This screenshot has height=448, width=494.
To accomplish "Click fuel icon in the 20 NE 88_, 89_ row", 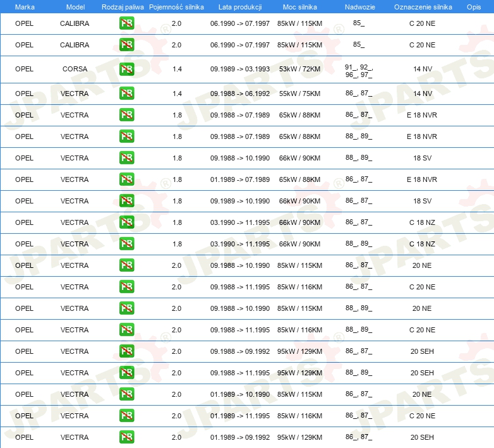I will pyautogui.click(x=126, y=308).
